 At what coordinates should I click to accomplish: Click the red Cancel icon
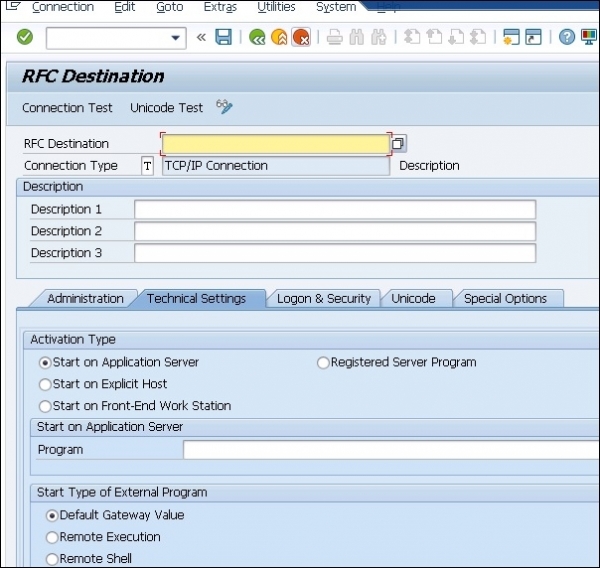click(x=301, y=38)
